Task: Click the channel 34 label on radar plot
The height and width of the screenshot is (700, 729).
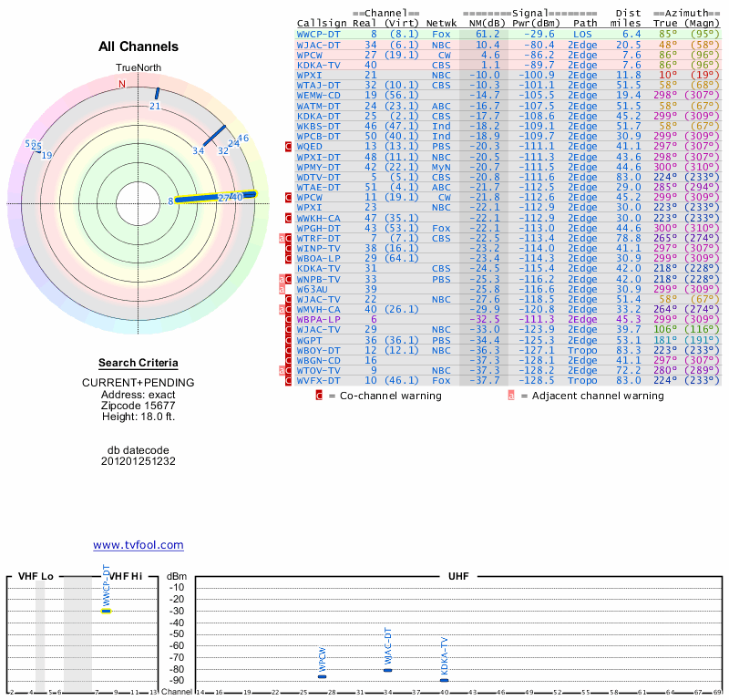Action: [x=198, y=150]
